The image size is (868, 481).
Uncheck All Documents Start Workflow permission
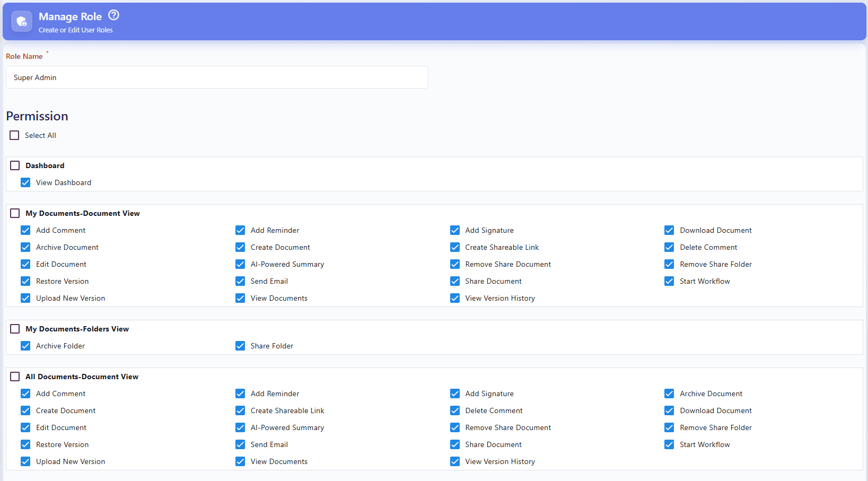pos(669,444)
